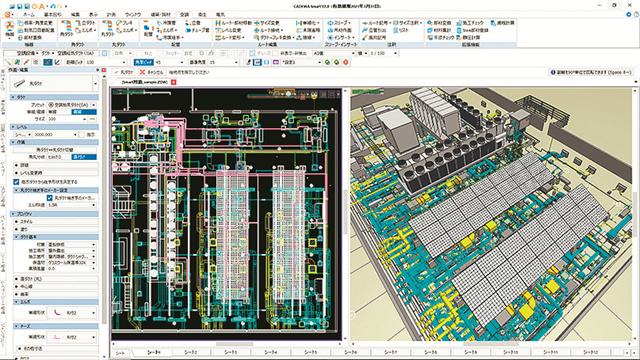Select the 複線 double-line toggle
This screenshot has height=360, width=640.
click(84, 112)
